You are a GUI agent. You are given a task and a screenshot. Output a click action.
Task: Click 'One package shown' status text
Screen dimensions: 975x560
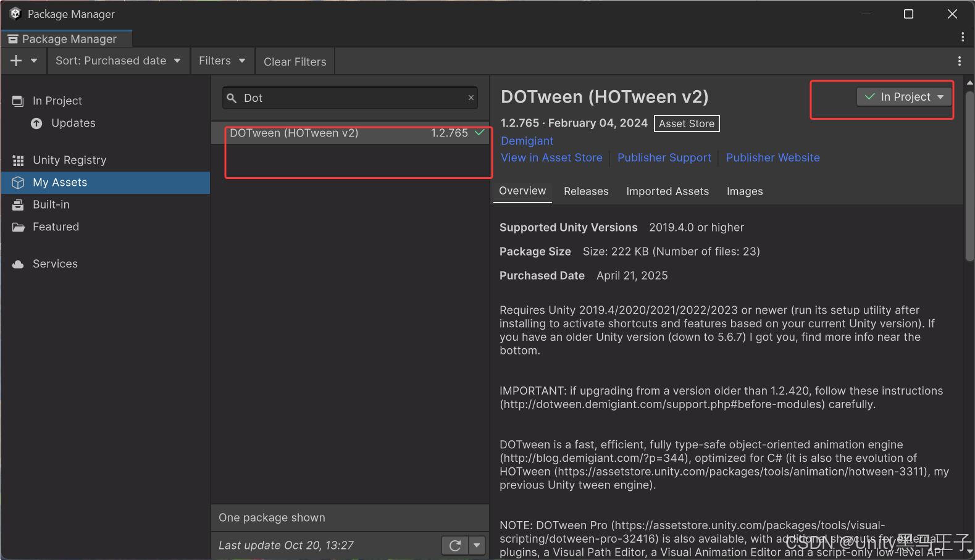point(272,517)
